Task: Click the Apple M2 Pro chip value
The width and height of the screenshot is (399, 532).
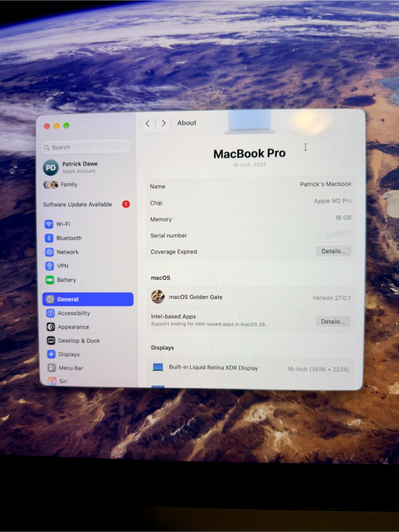Action: tap(332, 201)
